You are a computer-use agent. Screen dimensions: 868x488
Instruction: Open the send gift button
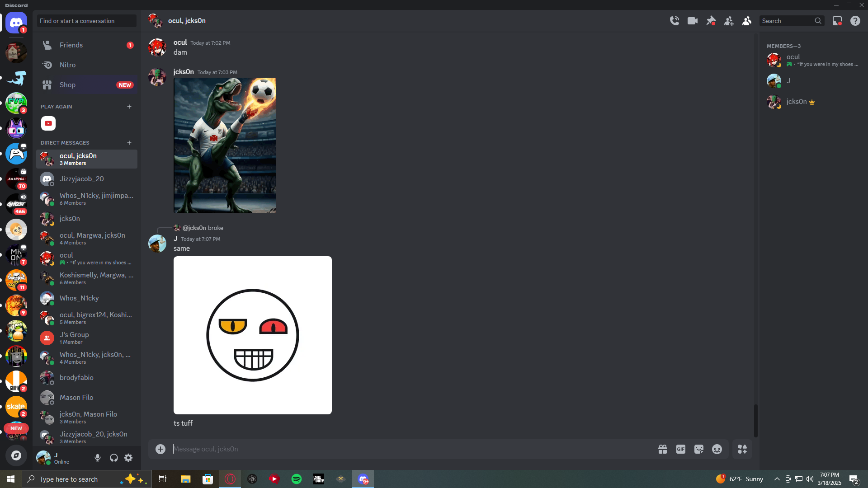(x=663, y=449)
